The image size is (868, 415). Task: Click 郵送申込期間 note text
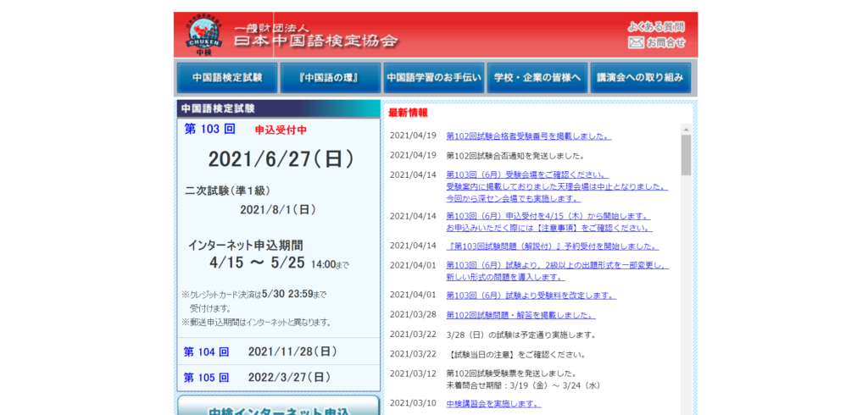tap(256, 322)
